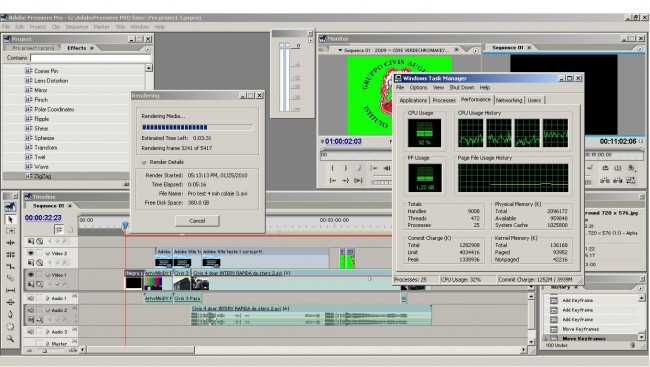The height and width of the screenshot is (367, 650).
Task: Open Shut Down menu in Task Manager
Action: click(x=461, y=87)
